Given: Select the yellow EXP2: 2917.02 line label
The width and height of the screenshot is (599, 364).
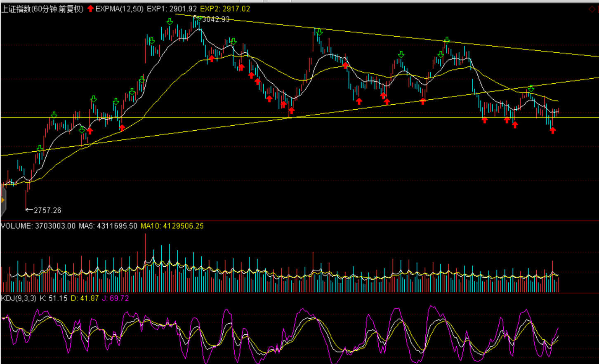Looking at the screenshot, I should (x=225, y=9).
